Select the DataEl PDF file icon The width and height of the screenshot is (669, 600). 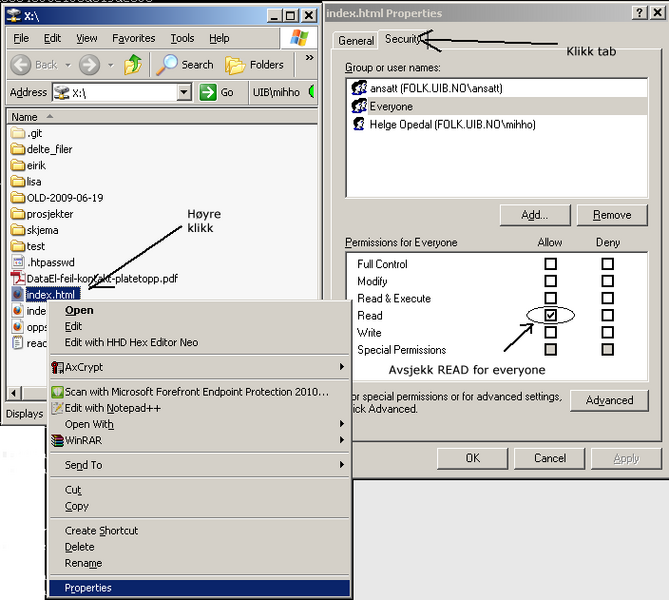[18, 279]
